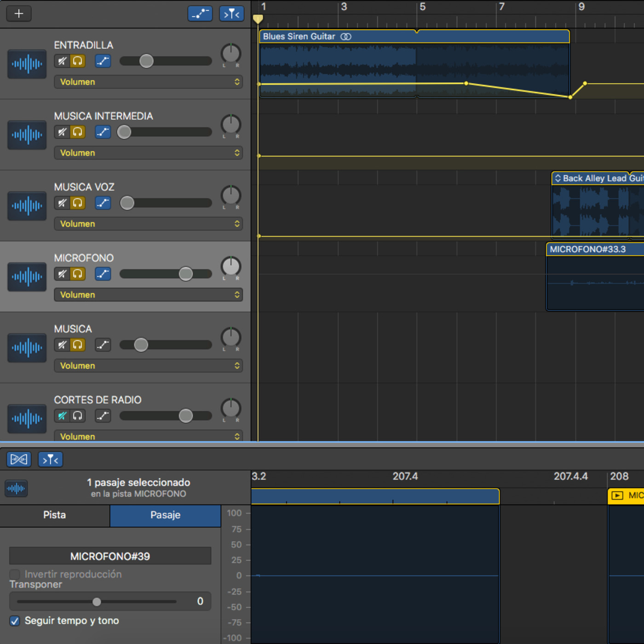The image size is (644, 644).
Task: Open ENTRADILLA Volumen automation parameter dropdown
Action: [x=149, y=82]
